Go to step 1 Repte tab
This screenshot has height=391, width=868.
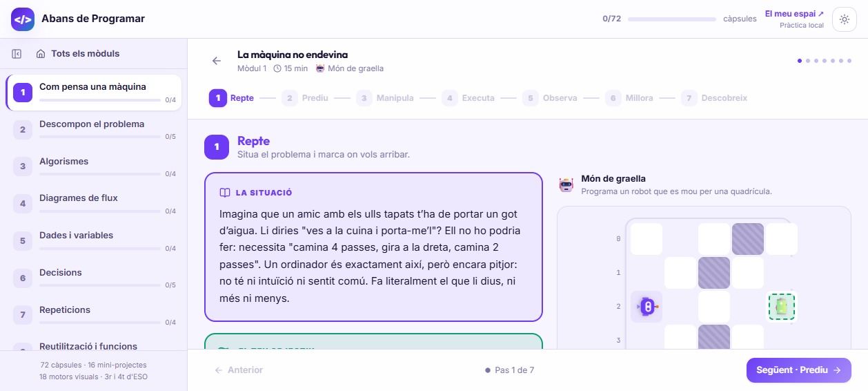coord(233,98)
